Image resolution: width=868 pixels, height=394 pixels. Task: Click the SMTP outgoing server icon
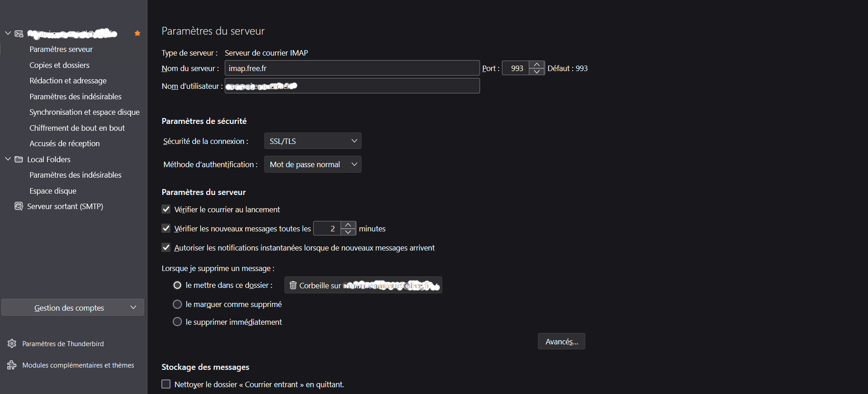coord(19,206)
